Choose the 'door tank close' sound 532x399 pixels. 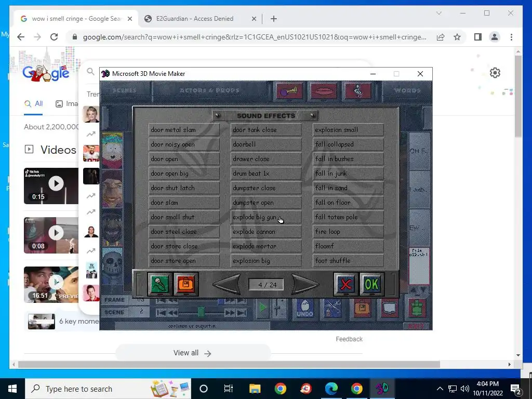point(267,129)
